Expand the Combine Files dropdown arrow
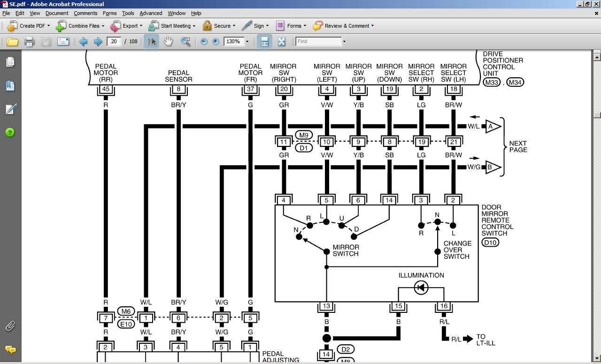The height and width of the screenshot is (364, 601). [103, 26]
